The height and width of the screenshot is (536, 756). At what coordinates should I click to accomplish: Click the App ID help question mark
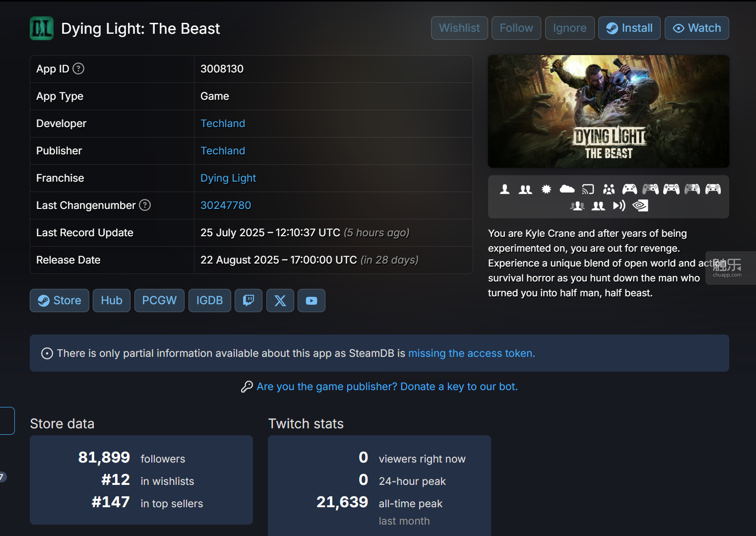[x=78, y=68]
